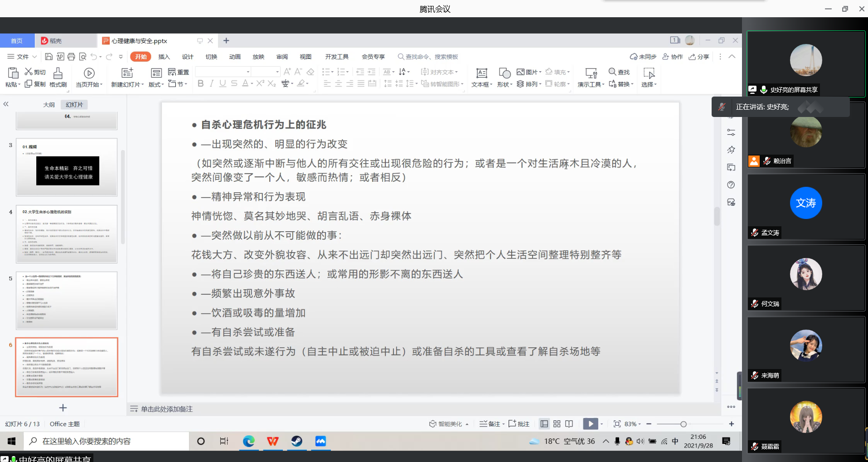
Task: Select slide 5 thumbnail
Action: (x=67, y=301)
